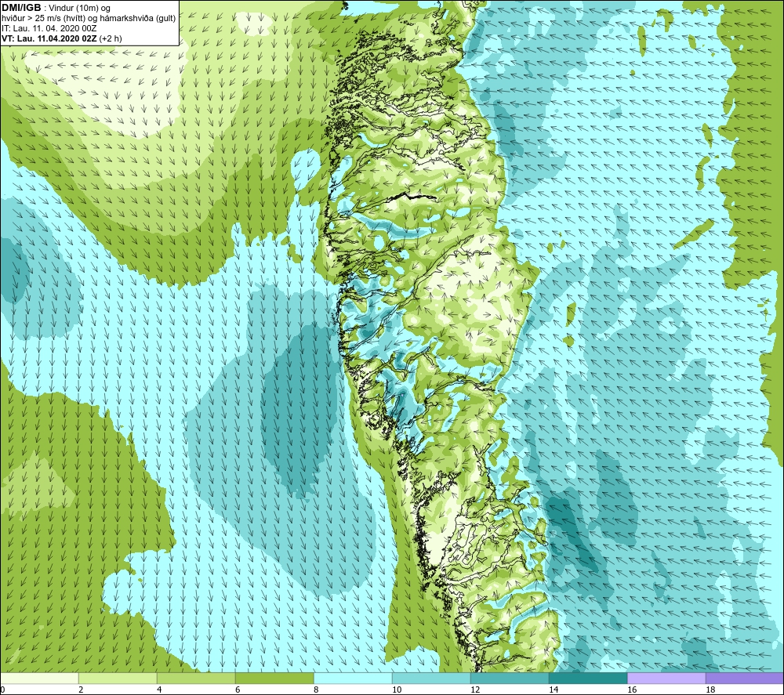The height and width of the screenshot is (695, 784).
Task: Click the legend scale label '16'
Action: 632,690
